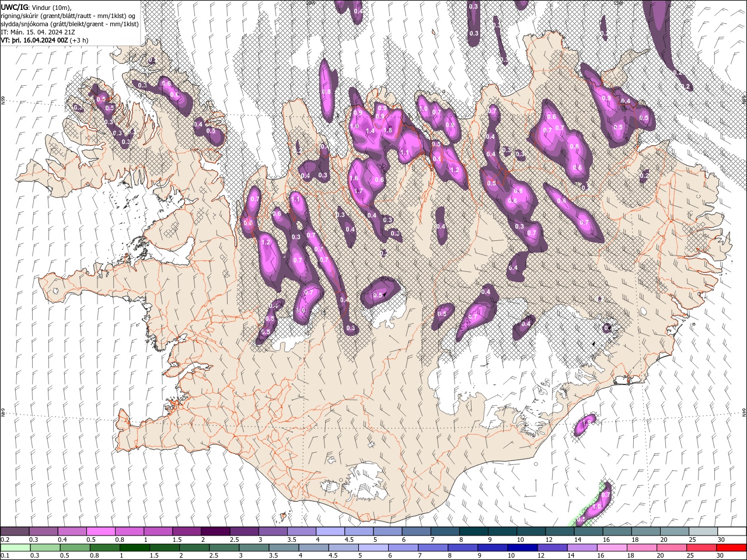The width and height of the screenshot is (747, 560).
Task: Click the pale green 0.1 swatch starting the rain legend
Action: tap(15, 548)
